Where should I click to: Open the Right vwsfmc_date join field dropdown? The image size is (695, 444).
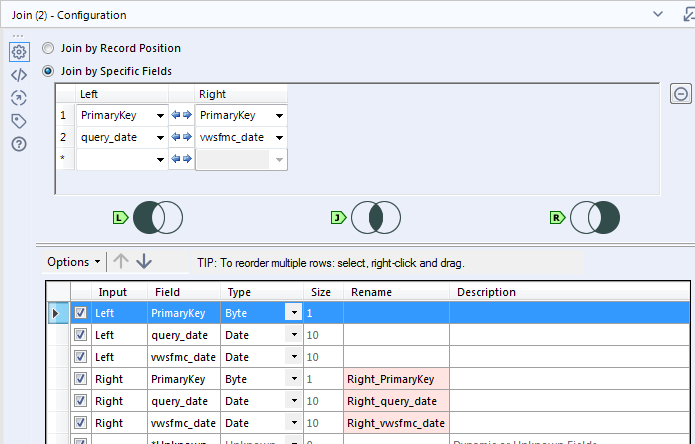point(278,137)
